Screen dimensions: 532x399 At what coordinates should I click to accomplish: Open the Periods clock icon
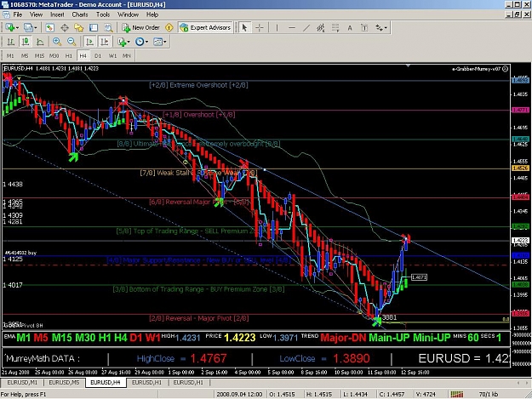[140, 42]
